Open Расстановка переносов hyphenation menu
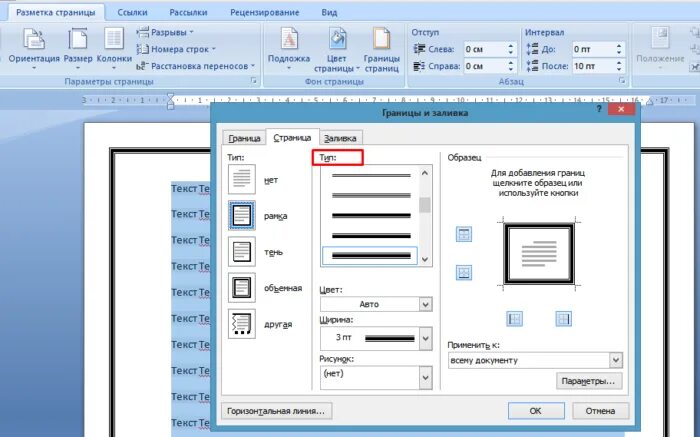Viewport: 700px width, 437px height. (196, 66)
